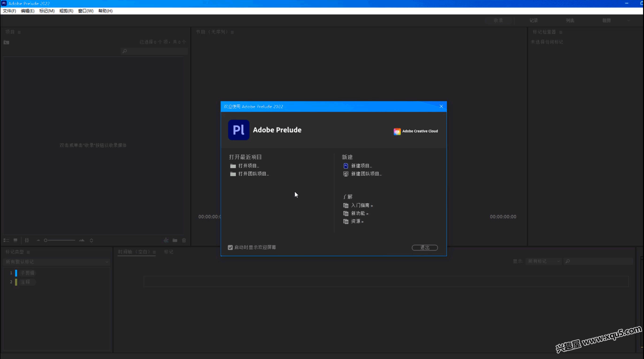644x359 pixels.
Task: Click 新建团队项目 in welcome dialog
Action: point(366,174)
